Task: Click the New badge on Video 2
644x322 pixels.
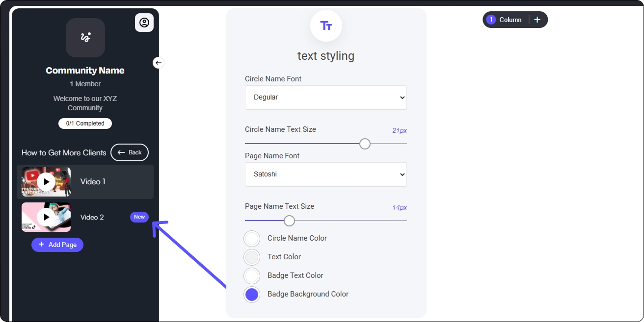Action: (x=139, y=217)
